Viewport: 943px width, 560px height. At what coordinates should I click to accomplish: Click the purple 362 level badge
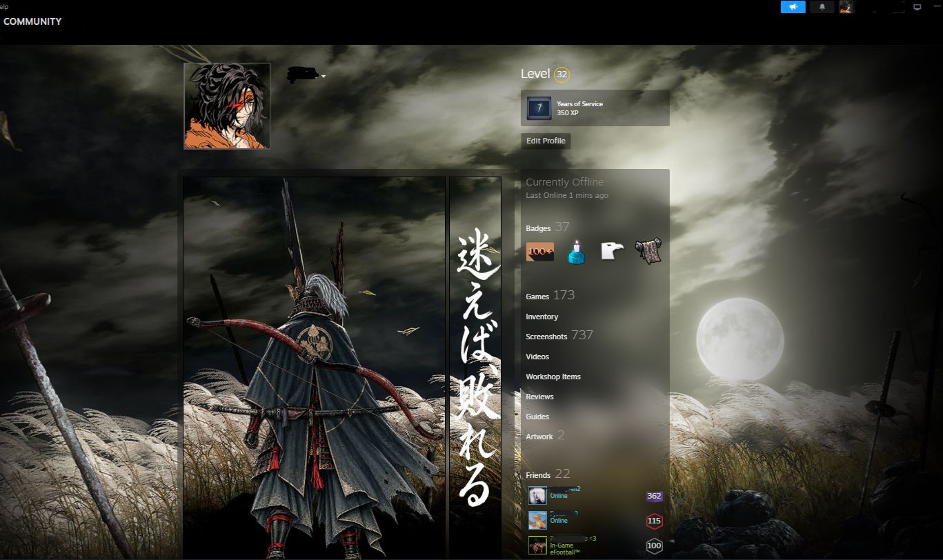(654, 496)
